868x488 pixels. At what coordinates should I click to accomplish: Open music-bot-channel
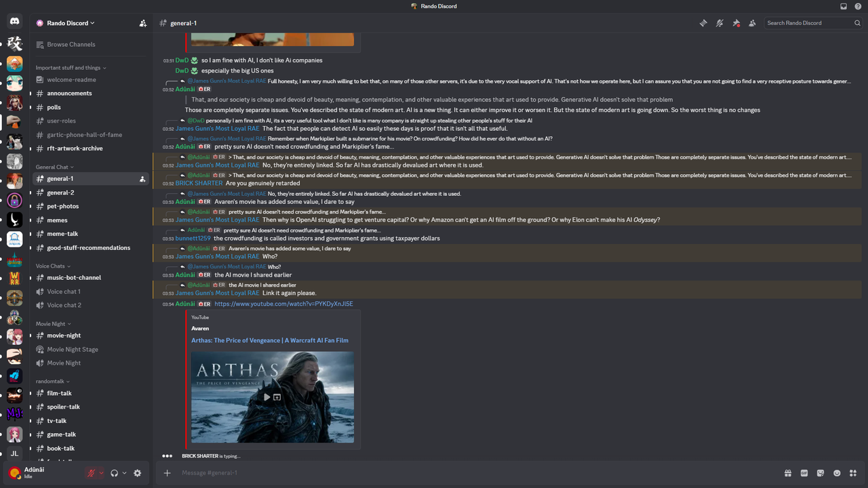pyautogui.click(x=90, y=277)
